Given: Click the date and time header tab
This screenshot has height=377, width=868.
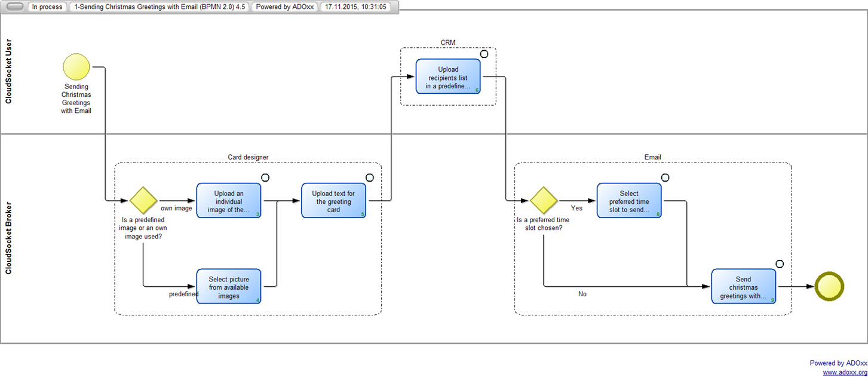Looking at the screenshot, I should coord(355,7).
